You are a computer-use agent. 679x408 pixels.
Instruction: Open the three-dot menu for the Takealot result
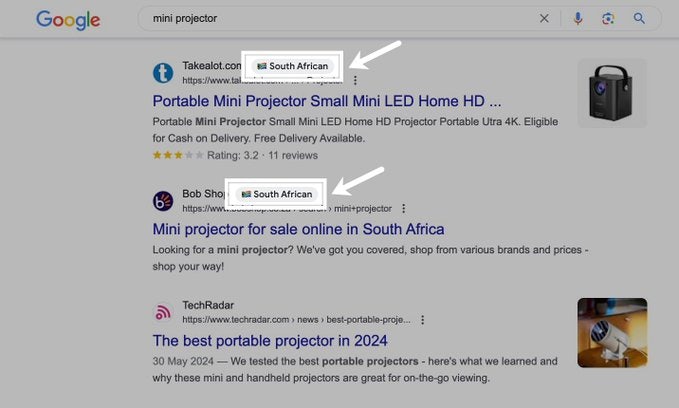[x=355, y=80]
